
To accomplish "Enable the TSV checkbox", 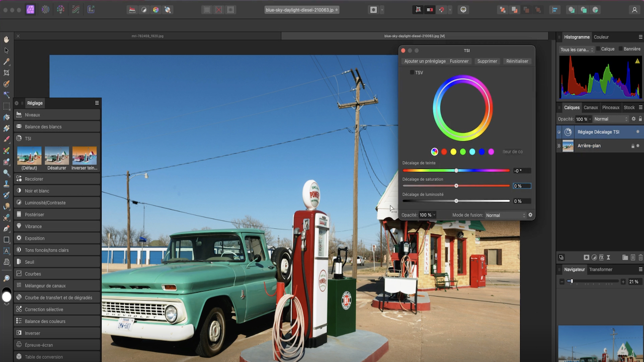I will click(412, 73).
